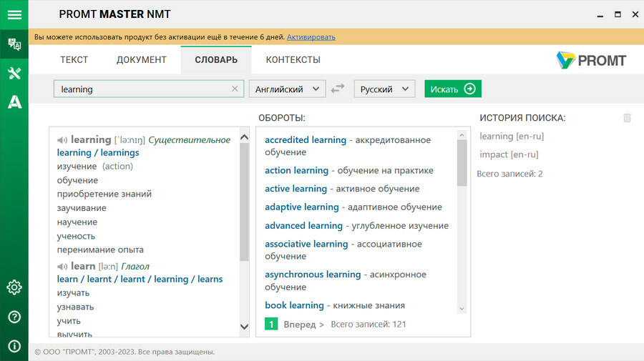This screenshot has width=644, height=361.
Task: Select translation 'ученость'
Action: [x=76, y=236]
